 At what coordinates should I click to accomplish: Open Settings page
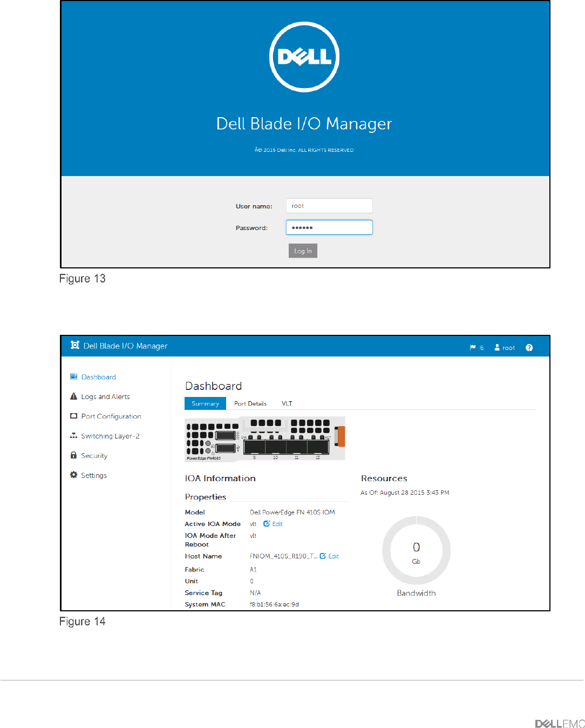point(94,475)
